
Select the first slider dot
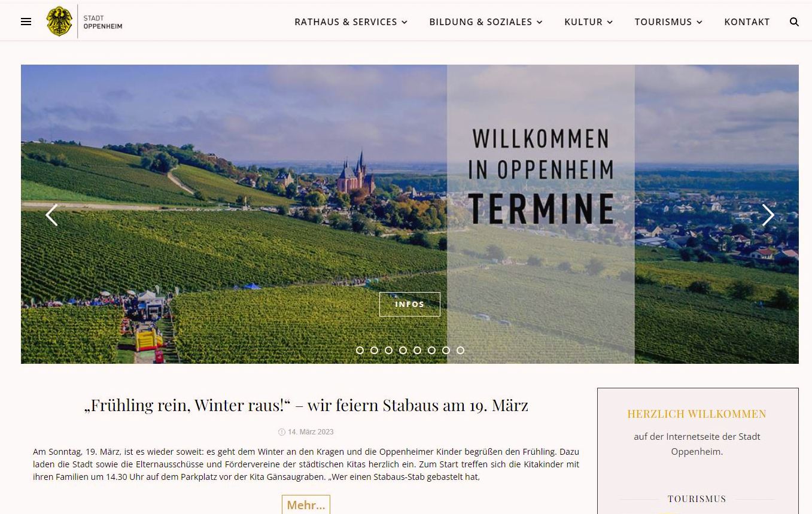click(x=360, y=350)
